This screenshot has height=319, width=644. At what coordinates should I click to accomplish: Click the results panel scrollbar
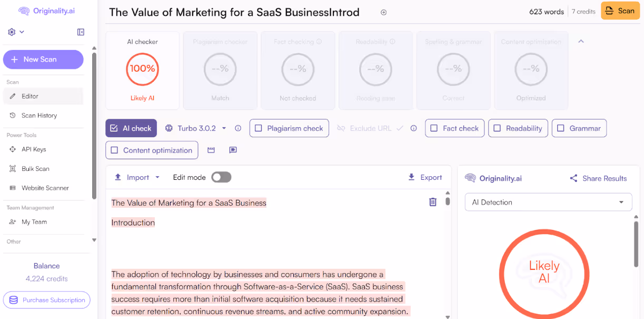click(637, 244)
